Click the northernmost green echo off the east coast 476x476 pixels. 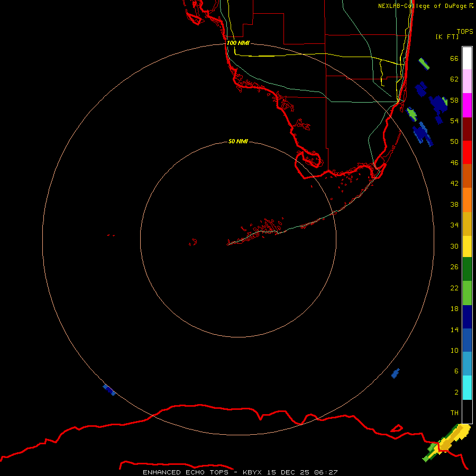(x=424, y=64)
